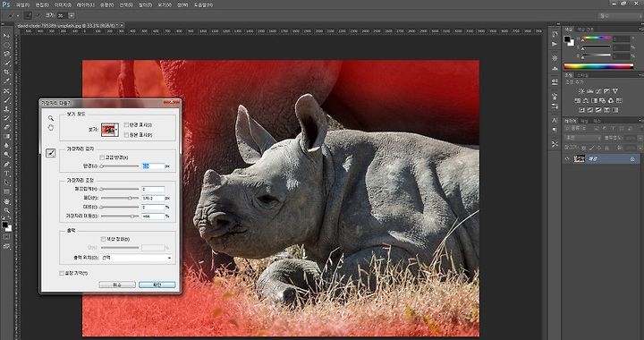Add a Brightness/Contrast adjustment
Image resolution: width=644 pixels, height=340 pixels.
click(581, 91)
